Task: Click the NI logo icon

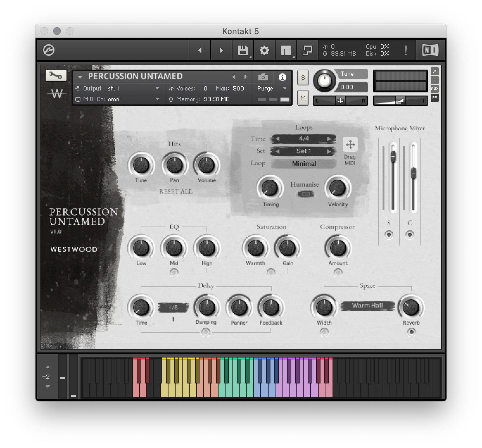Action: tap(430, 50)
